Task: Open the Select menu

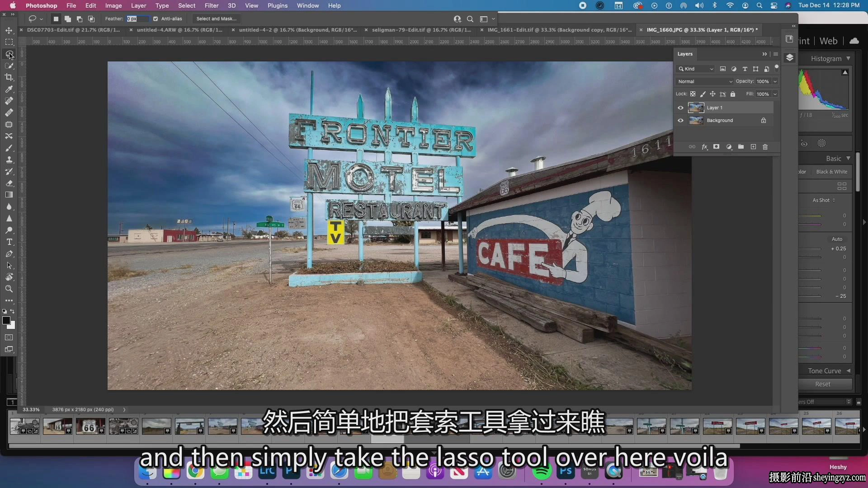Action: [187, 5]
